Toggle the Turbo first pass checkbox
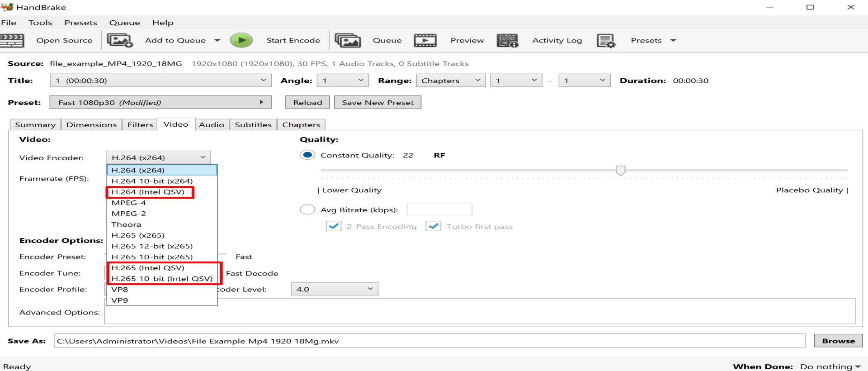Screen dimensions: 868x371 pos(434,226)
